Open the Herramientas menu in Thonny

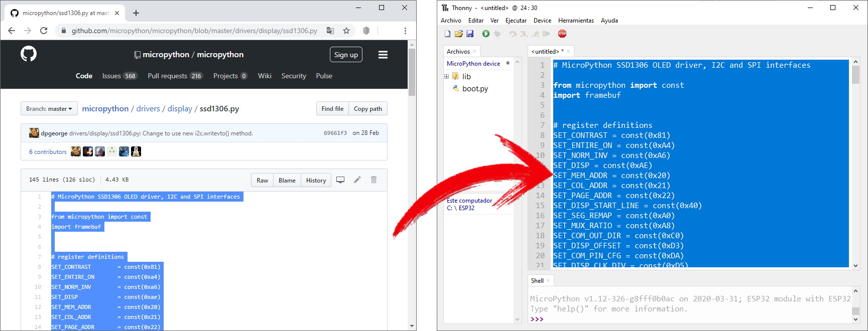[576, 21]
